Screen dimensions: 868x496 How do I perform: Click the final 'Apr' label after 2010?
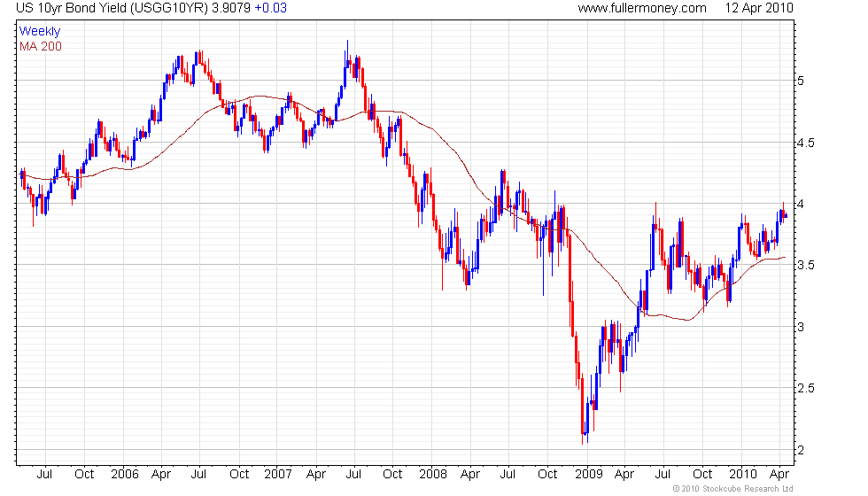coord(779,475)
